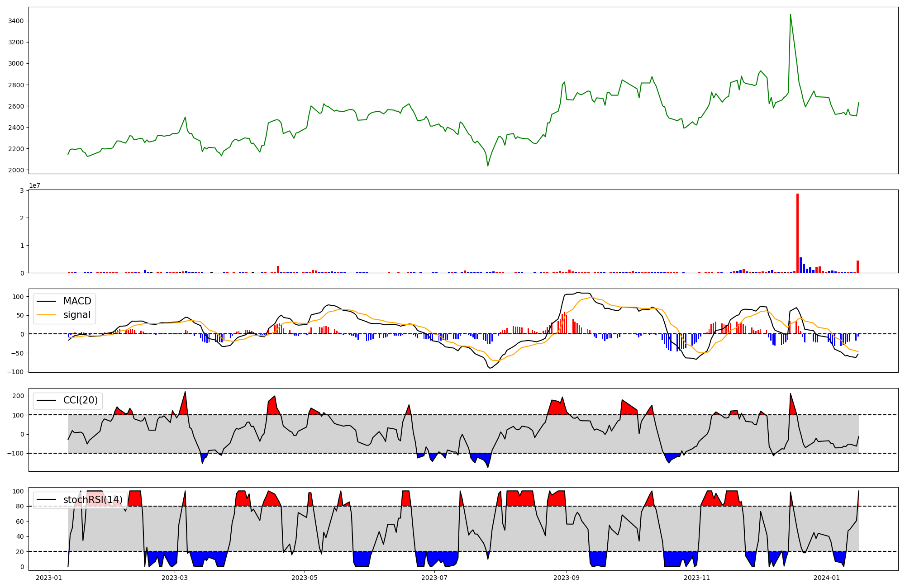Click the black MACD legend line sample
Viewport: 905px width, 588px height.
pyautogui.click(x=46, y=301)
